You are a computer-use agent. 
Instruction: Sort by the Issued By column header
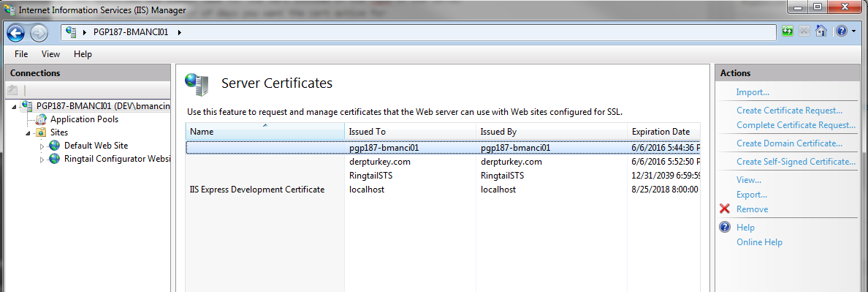(551, 131)
